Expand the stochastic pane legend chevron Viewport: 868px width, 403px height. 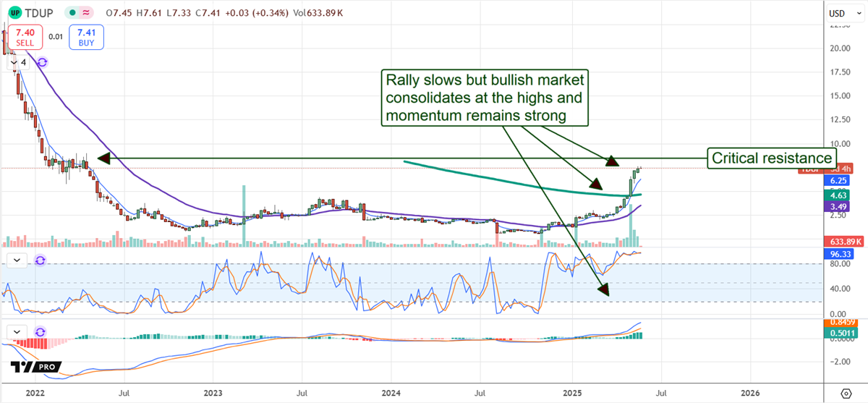[17, 260]
